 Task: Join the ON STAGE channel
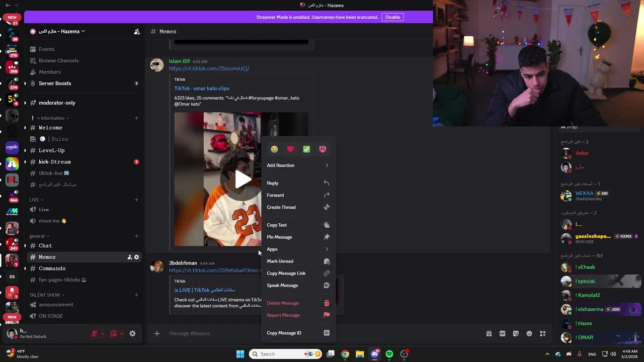85,316
